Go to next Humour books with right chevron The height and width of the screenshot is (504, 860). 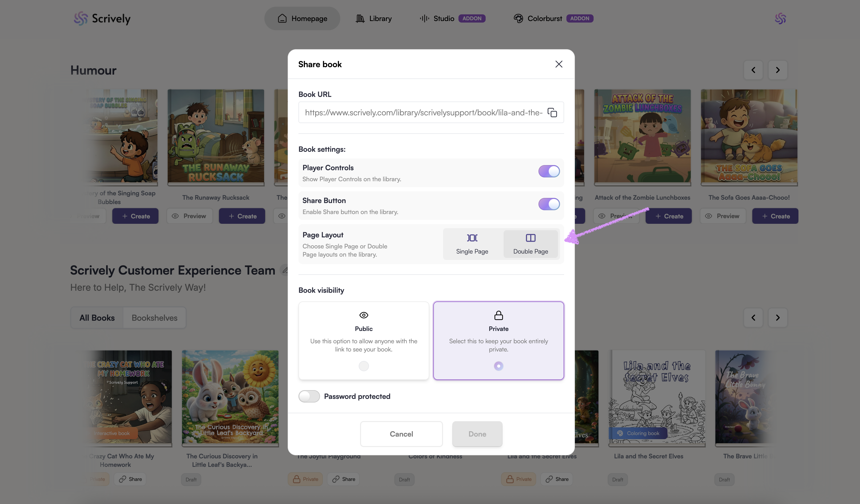[777, 70]
